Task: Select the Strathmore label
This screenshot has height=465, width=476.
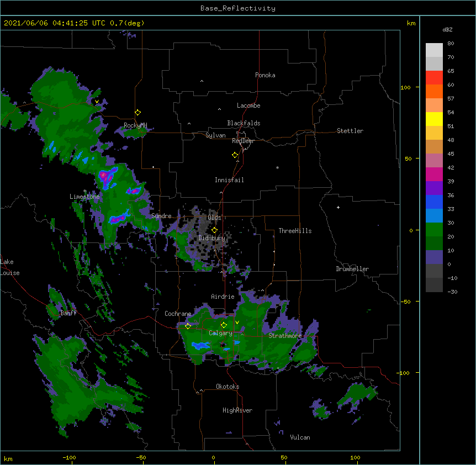Action: [x=285, y=336]
